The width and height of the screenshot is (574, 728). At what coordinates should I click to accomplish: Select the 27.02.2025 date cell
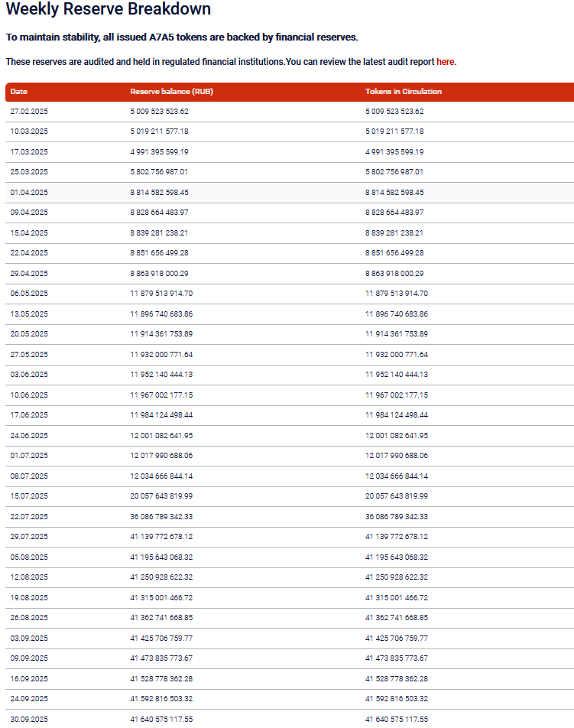coord(29,112)
